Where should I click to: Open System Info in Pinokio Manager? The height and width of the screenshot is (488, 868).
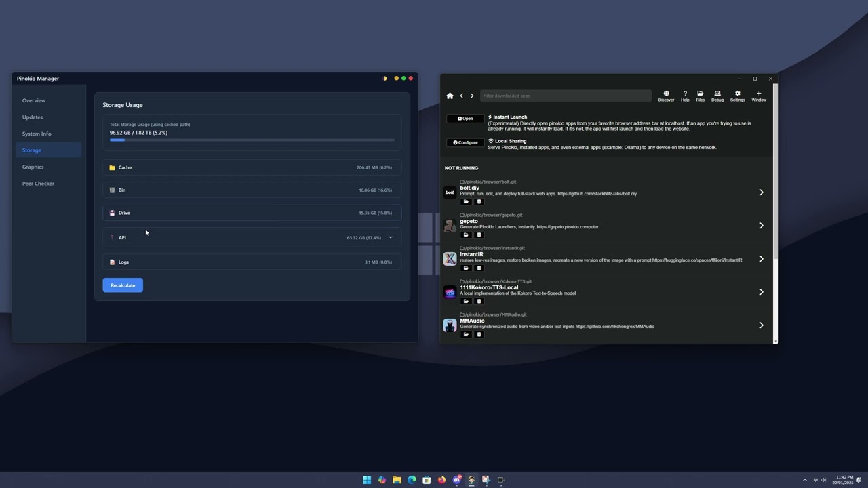(x=37, y=134)
